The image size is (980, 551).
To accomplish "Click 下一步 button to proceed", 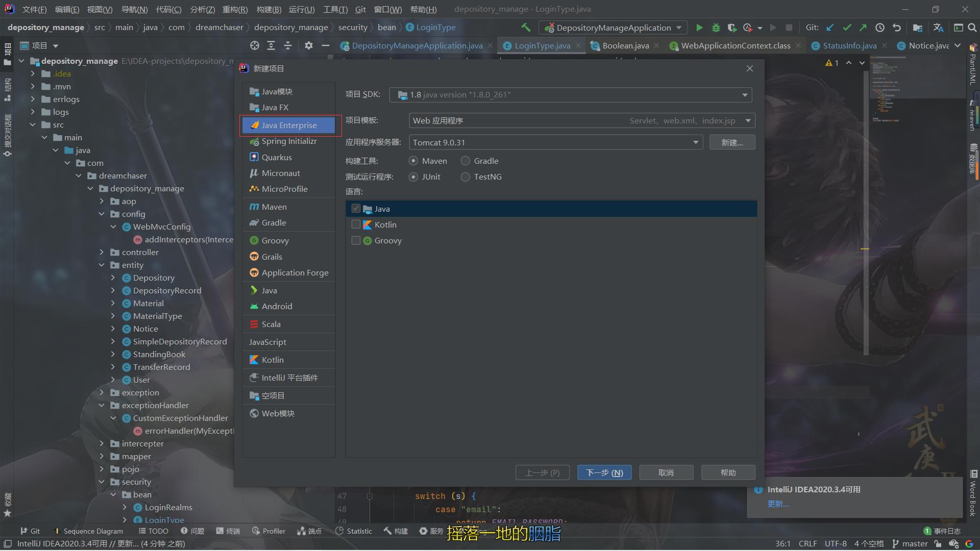I will pos(603,471).
